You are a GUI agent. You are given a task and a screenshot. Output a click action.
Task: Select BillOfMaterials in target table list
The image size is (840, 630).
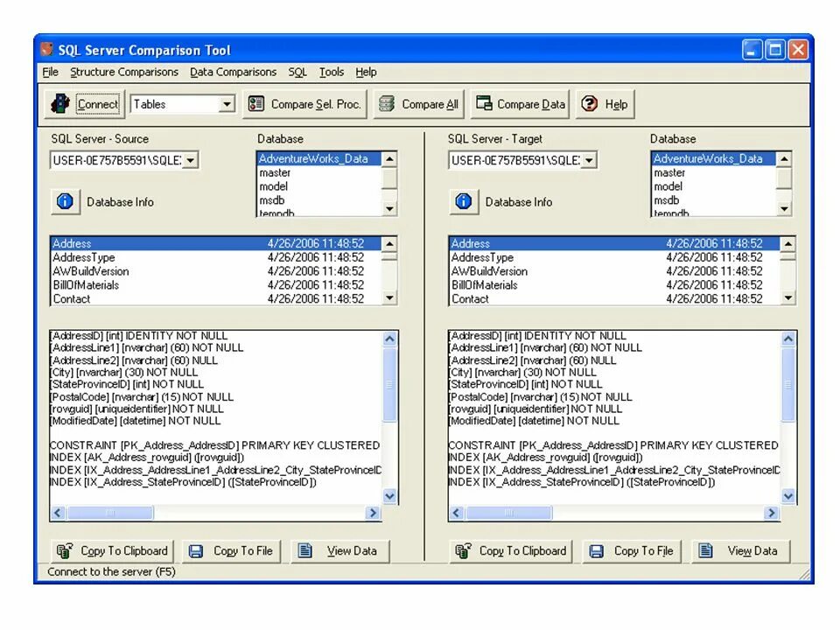[614, 285]
